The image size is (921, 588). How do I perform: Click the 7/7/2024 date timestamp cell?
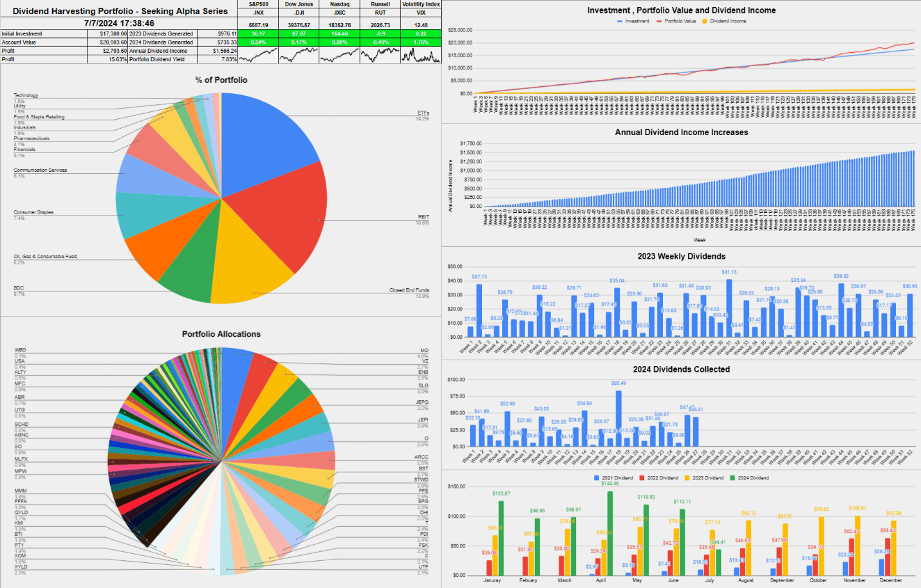pyautogui.click(x=119, y=23)
